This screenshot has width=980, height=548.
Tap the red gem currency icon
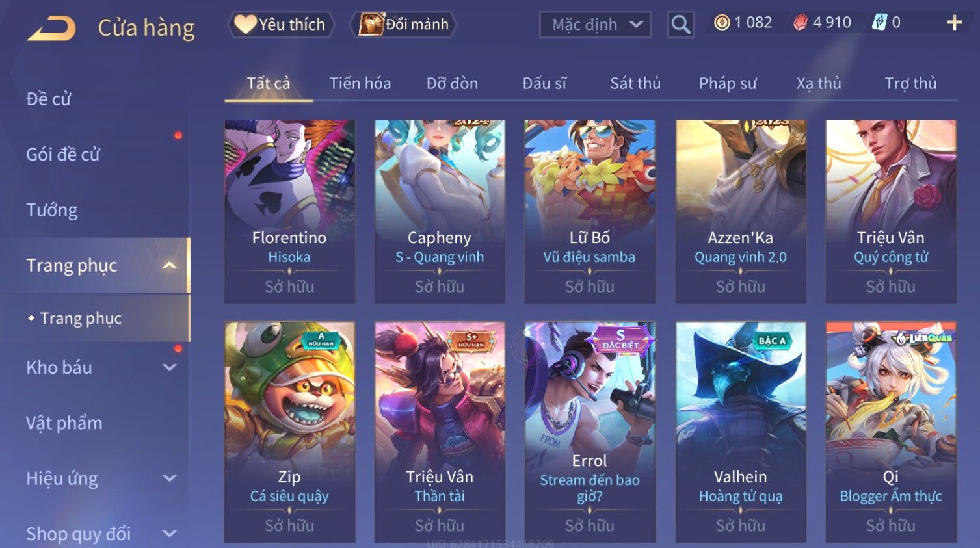[800, 23]
